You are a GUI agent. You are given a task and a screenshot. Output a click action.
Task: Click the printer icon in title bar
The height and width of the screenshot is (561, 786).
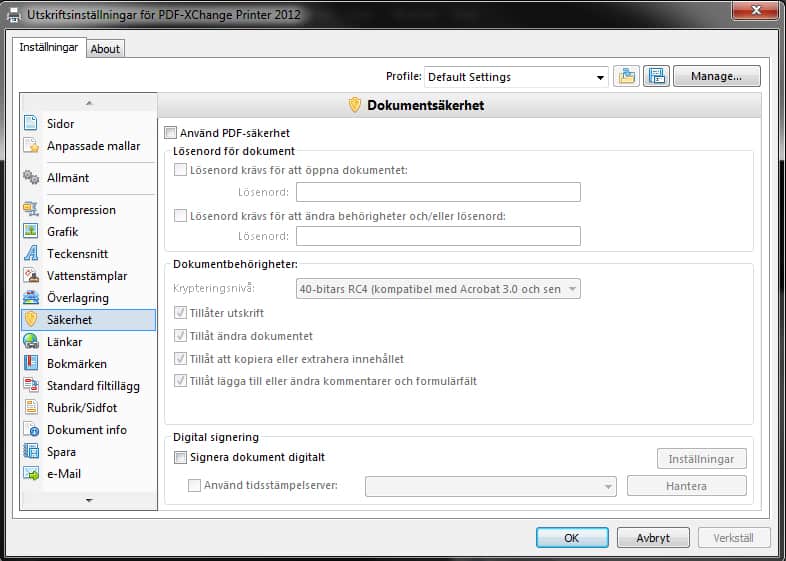(14, 15)
